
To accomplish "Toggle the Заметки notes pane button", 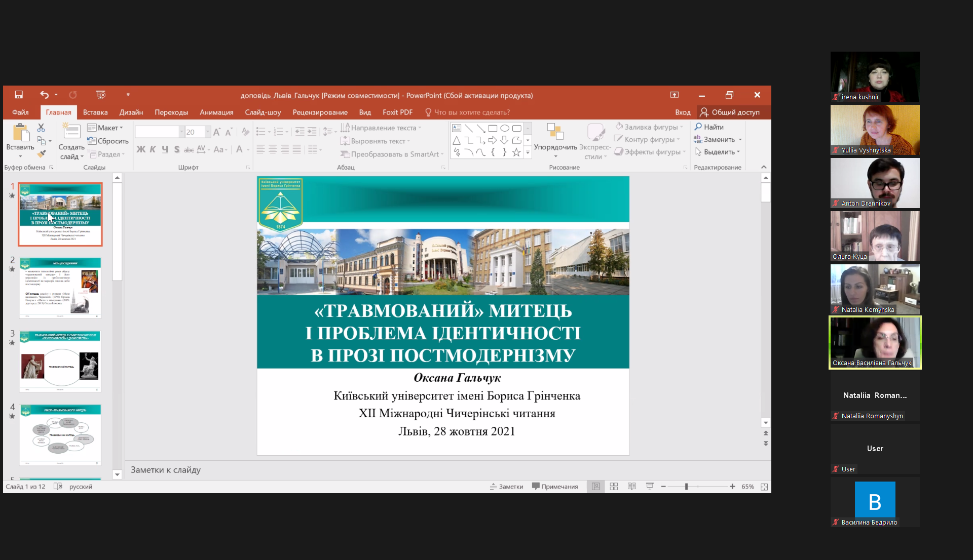I will coord(506,487).
